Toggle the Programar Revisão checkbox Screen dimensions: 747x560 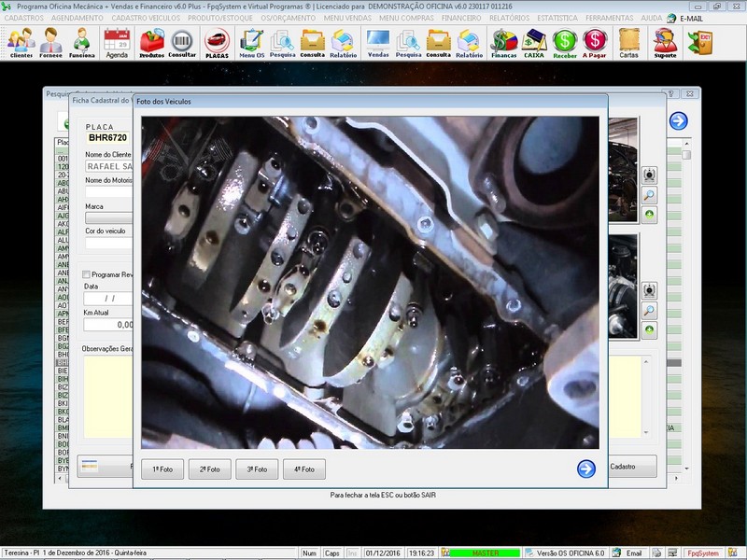(x=87, y=274)
